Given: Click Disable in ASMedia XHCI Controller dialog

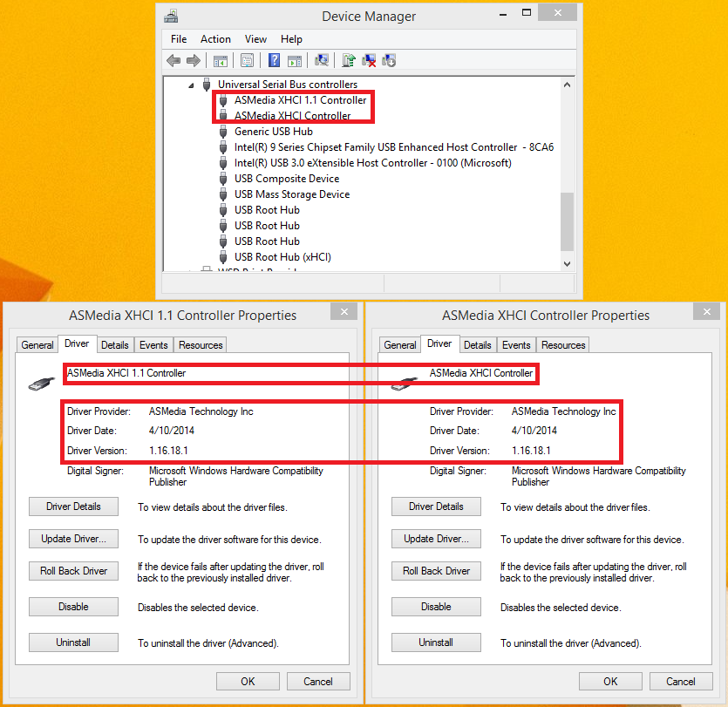Looking at the screenshot, I should click(x=436, y=607).
